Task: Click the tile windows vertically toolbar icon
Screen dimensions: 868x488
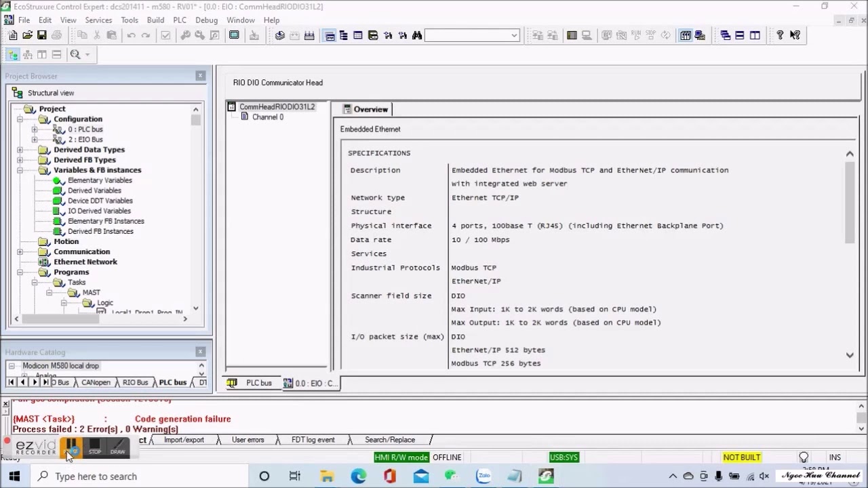Action: point(755,35)
